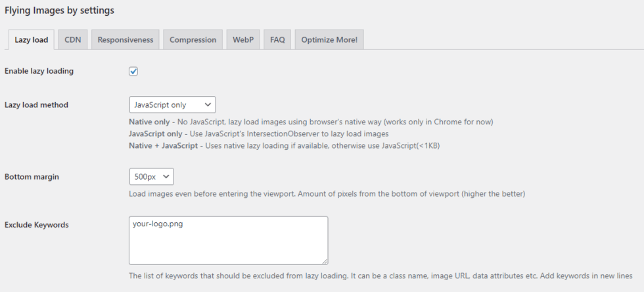Viewport: 644px width, 292px height.
Task: Open the CDN tab
Action: 72,39
